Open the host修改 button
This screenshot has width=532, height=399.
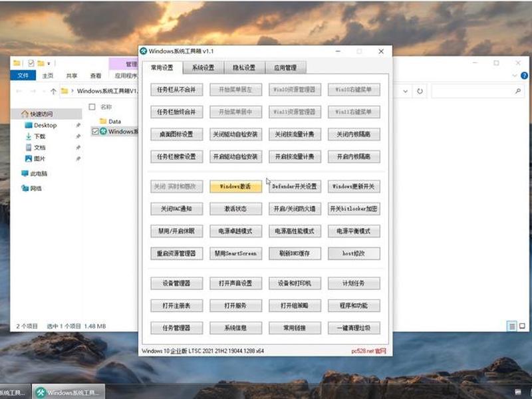click(x=354, y=253)
